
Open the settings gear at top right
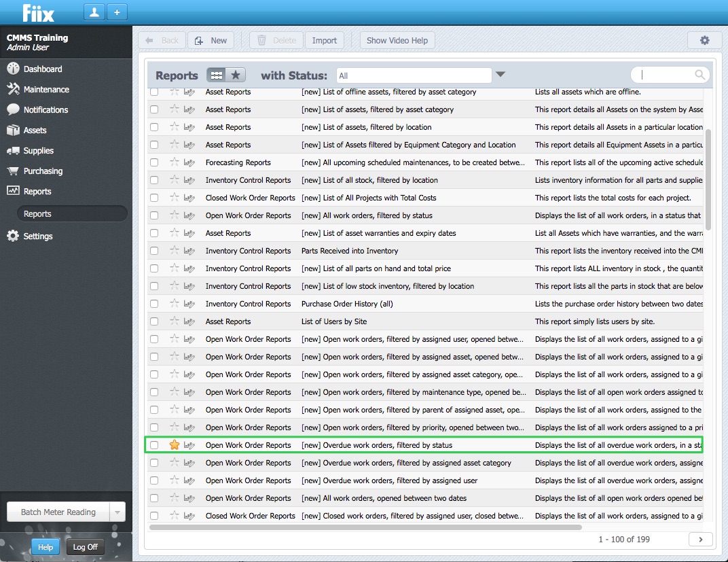(704, 40)
